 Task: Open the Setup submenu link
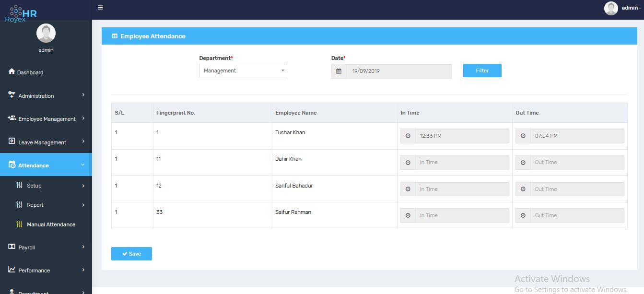(46, 186)
